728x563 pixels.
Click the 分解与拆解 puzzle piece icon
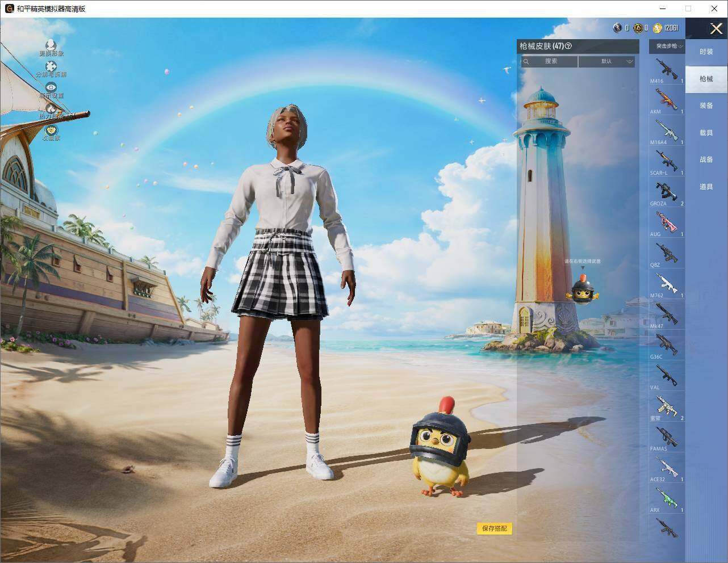click(x=51, y=66)
